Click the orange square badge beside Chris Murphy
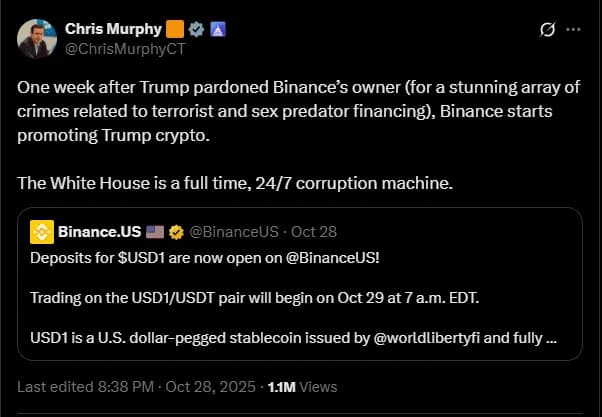 tap(172, 28)
